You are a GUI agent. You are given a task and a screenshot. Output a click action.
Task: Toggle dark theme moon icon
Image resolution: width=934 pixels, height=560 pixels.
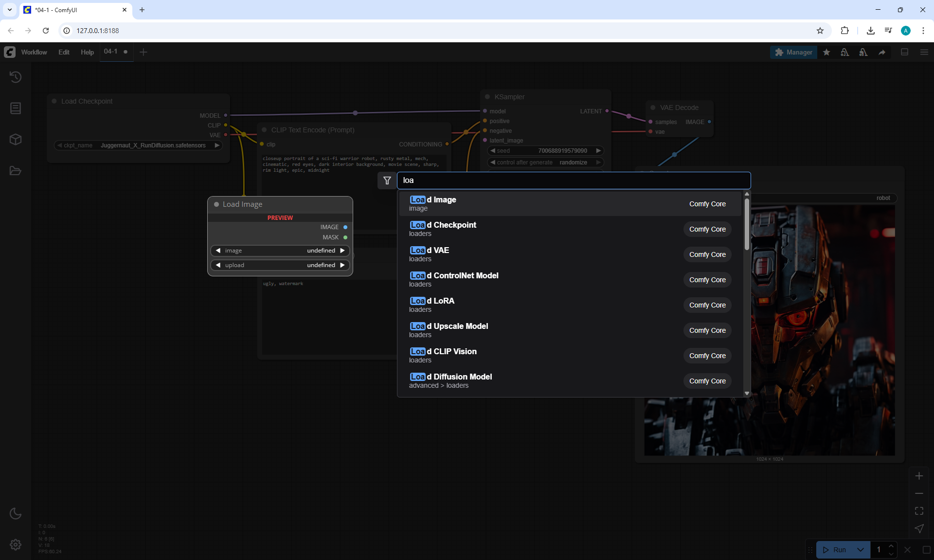pyautogui.click(x=16, y=513)
